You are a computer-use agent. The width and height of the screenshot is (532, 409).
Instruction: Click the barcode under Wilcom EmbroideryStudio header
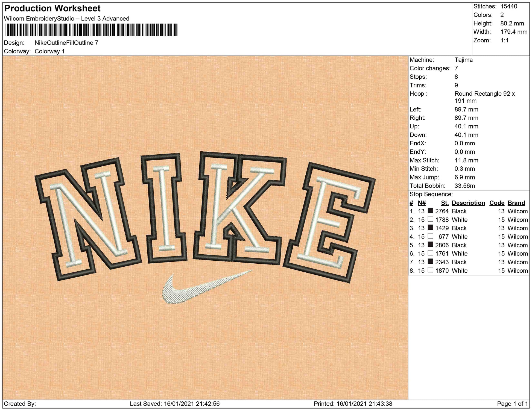pyautogui.click(x=91, y=30)
